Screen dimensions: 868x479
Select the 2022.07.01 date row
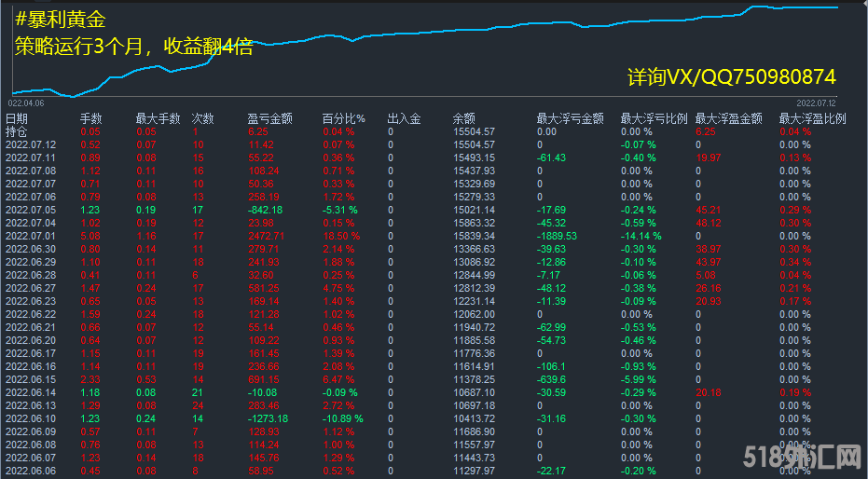click(31, 236)
